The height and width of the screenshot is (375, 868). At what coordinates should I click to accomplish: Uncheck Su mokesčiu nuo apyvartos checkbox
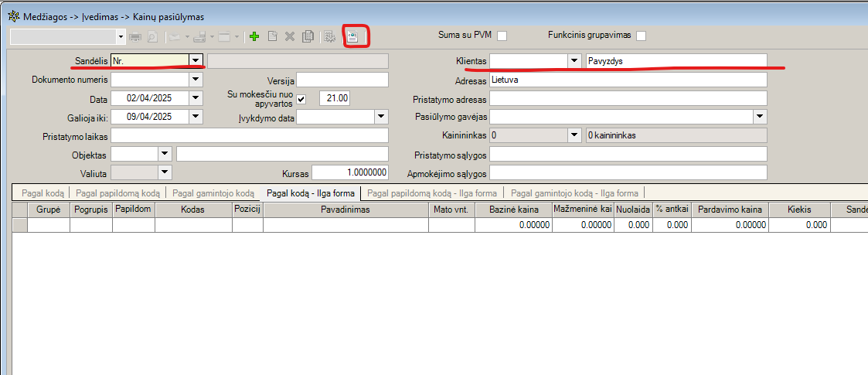click(x=301, y=98)
